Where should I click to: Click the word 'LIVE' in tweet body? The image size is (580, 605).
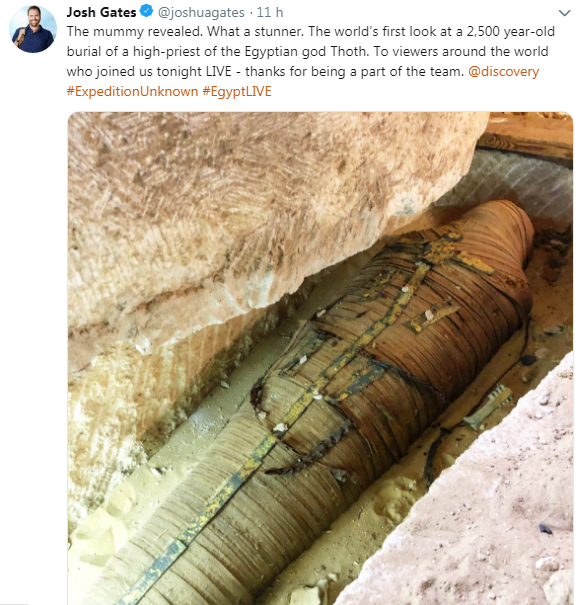(218, 71)
